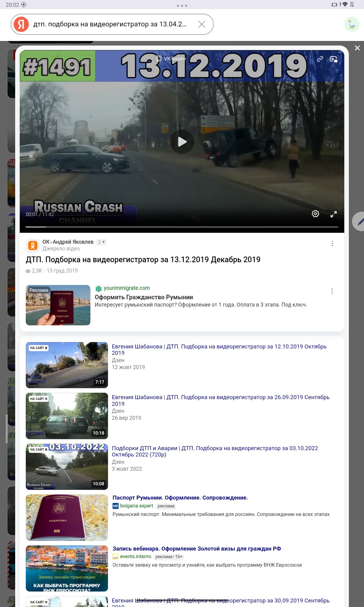
Task: Expand the sources count dropdown '2'
Action: pyautogui.click(x=101, y=242)
